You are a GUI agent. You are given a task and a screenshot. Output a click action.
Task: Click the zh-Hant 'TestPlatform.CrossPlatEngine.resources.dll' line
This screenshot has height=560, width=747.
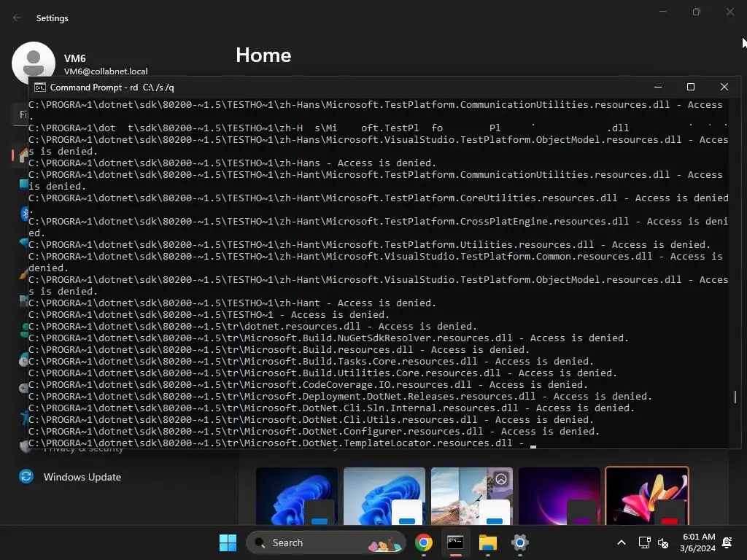[379, 222]
